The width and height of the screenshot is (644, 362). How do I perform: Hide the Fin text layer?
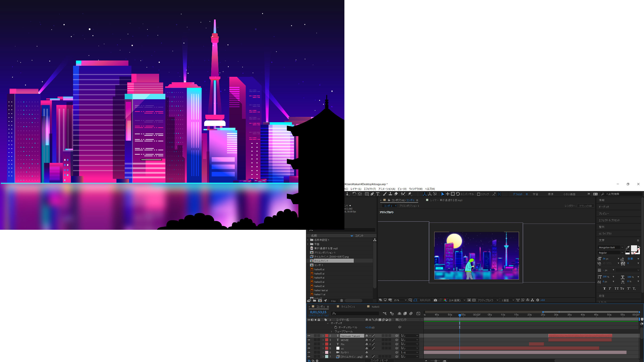point(309,344)
